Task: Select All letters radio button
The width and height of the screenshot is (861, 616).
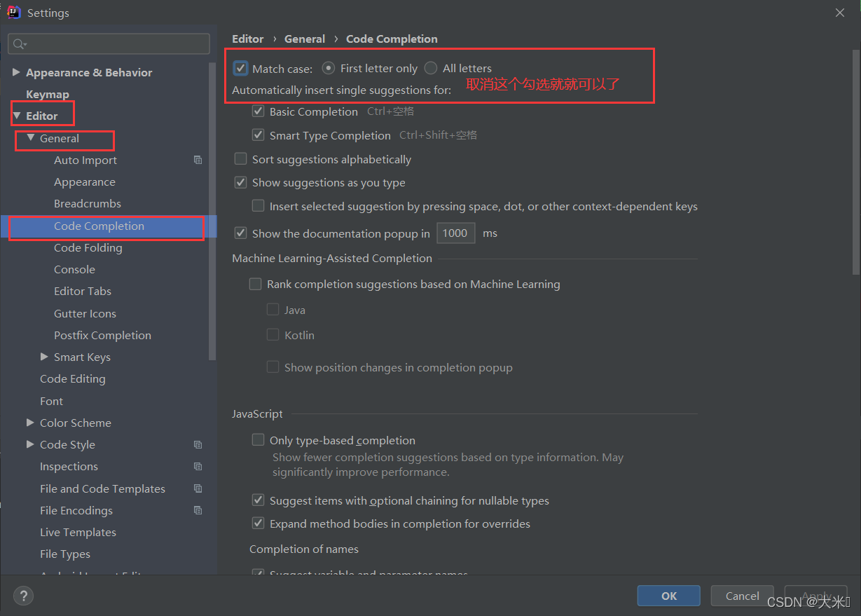Action: tap(431, 68)
